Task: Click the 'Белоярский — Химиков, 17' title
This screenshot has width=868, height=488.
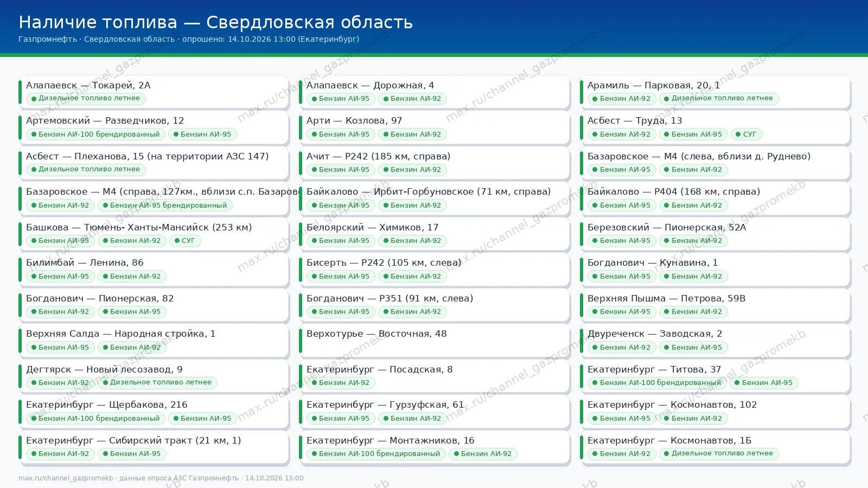Action: point(372,227)
